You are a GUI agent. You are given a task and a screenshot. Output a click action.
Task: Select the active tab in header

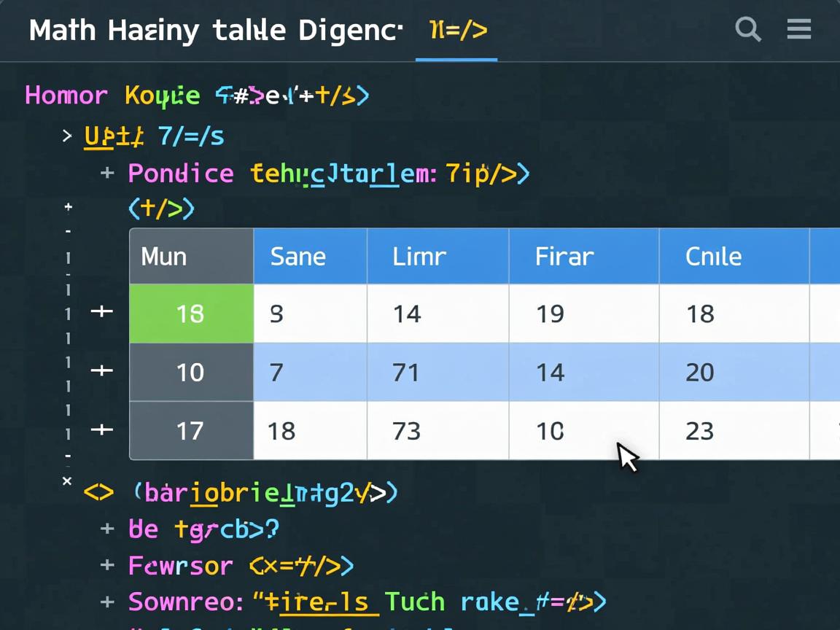[457, 31]
